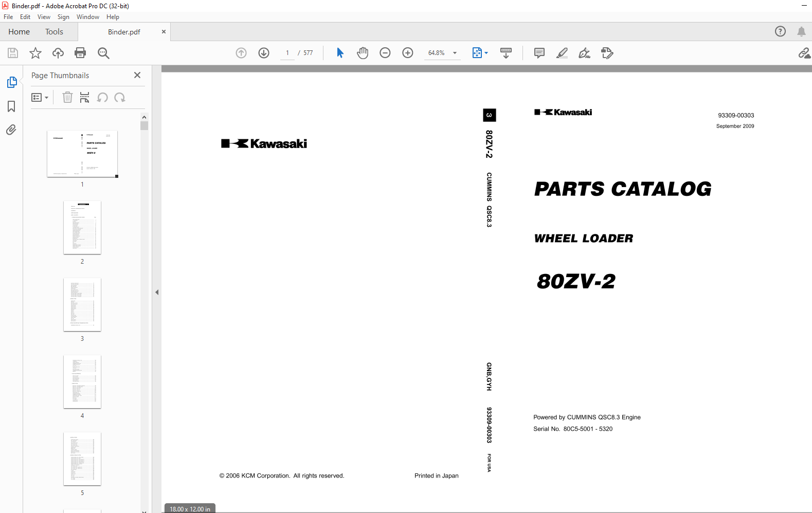Screen dimensions: 812x513
Task: Delete selected page trash icon
Action: click(x=67, y=97)
